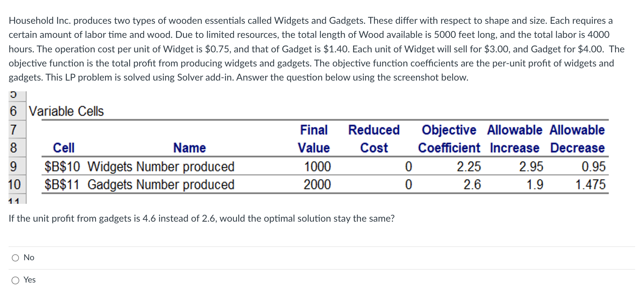Screen dimensions: 644x297
Task: Click the "Allowable Decrease" column header
Action: click(577, 138)
